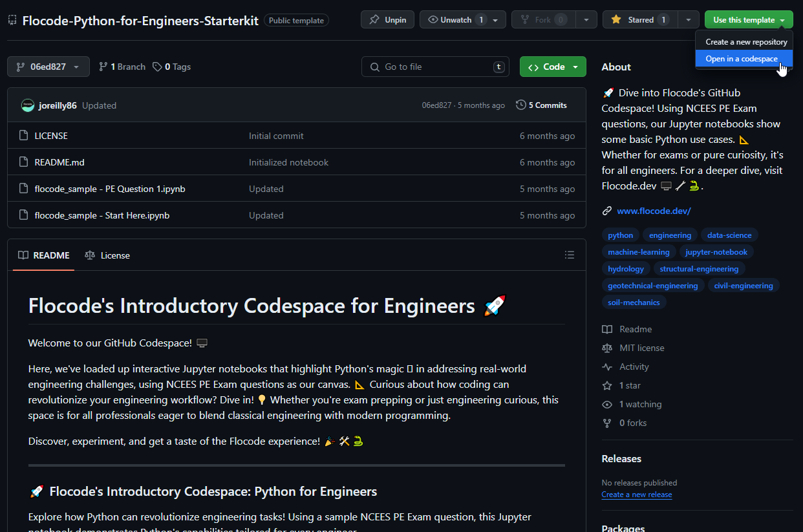Visit the www.flocode.dev link
This screenshot has width=803, height=532.
654,211
